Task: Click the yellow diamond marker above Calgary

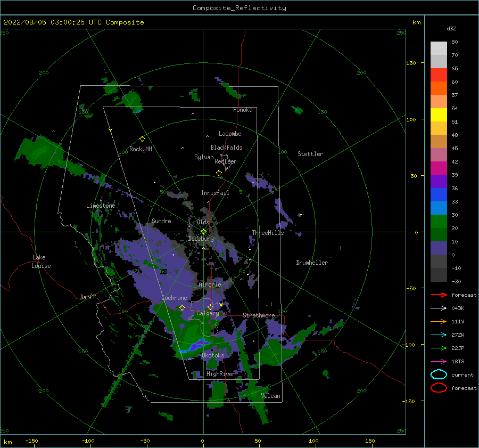Action: [210, 307]
